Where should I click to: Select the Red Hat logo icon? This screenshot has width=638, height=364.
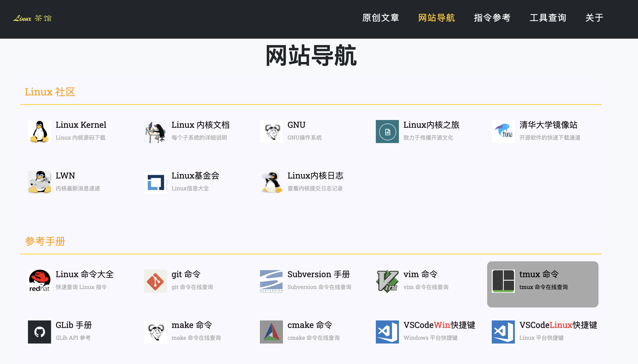pos(40,281)
